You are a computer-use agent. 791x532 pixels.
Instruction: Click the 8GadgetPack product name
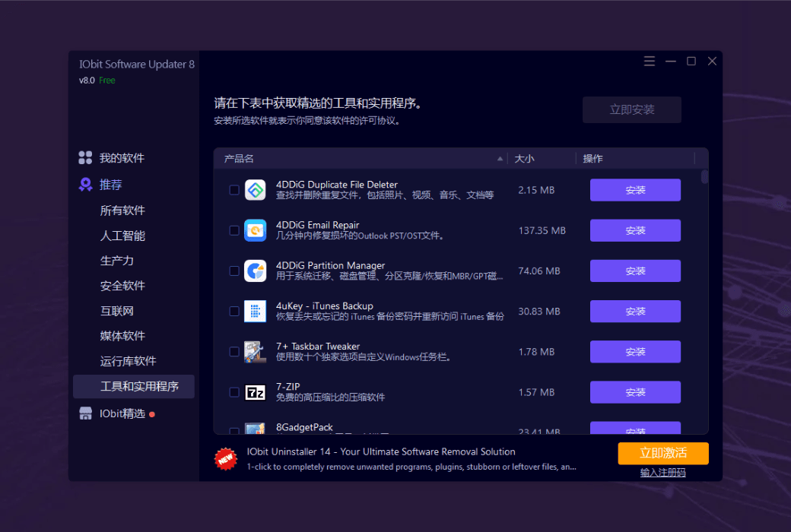pyautogui.click(x=304, y=427)
